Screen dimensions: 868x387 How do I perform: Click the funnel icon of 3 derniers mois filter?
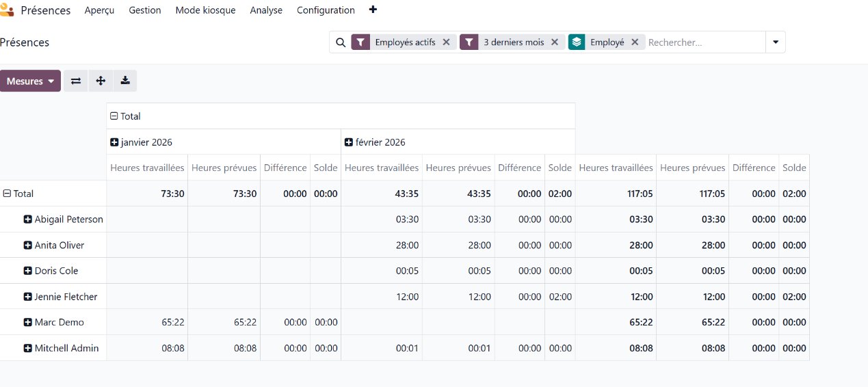click(x=469, y=42)
